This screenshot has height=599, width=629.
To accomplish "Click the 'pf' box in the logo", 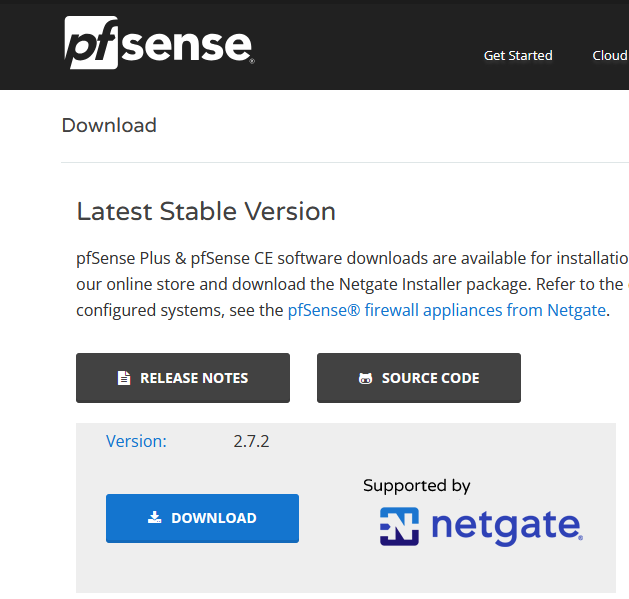I will pos(91,43).
